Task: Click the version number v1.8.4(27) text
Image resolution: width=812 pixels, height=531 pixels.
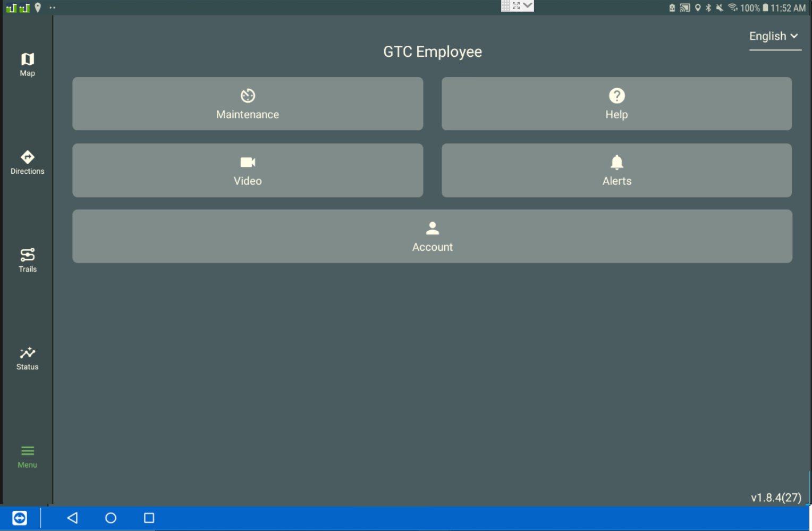Action: pos(775,498)
